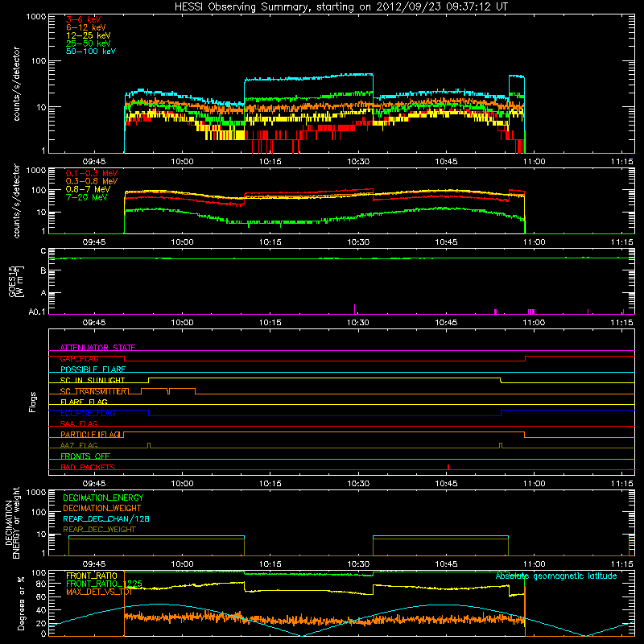Click the 0.8-7 MeV legend label
The height and width of the screenshot is (644, 644).
click(x=88, y=189)
